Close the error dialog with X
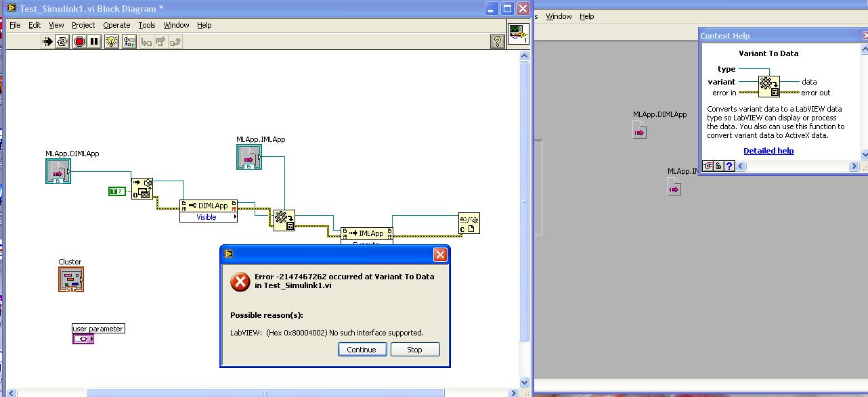Screen dimensions: 868x397 point(440,254)
